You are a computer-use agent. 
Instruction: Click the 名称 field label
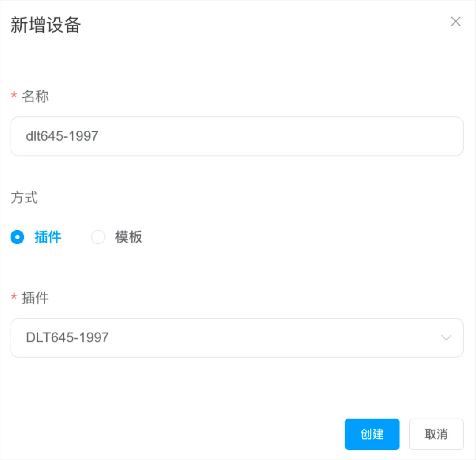(x=35, y=96)
